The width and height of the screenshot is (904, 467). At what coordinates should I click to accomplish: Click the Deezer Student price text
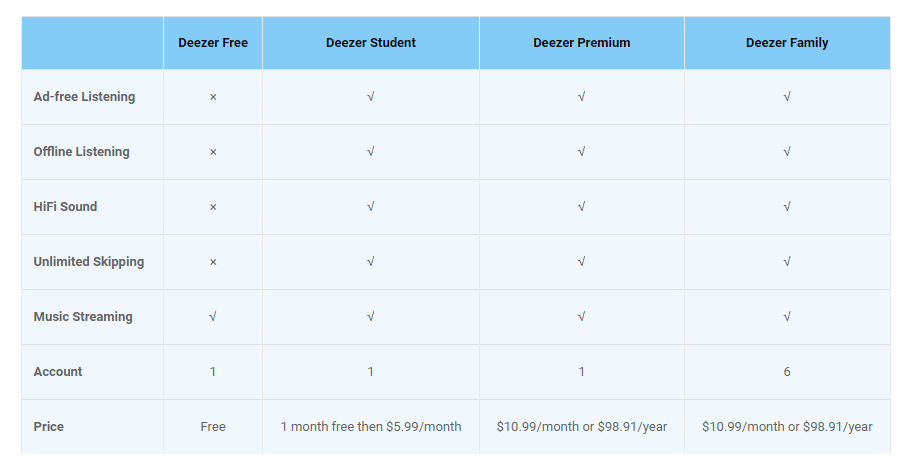[371, 427]
